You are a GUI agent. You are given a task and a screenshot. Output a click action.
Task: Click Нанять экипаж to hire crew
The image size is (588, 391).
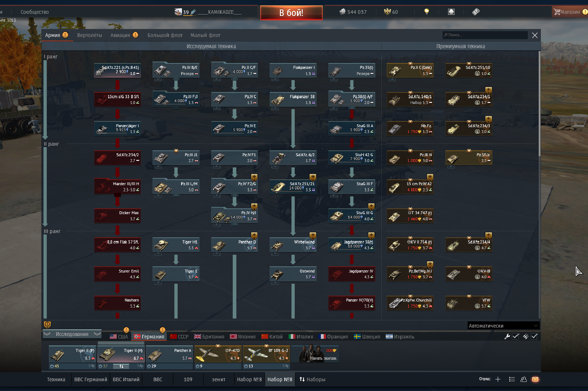pos(315,354)
